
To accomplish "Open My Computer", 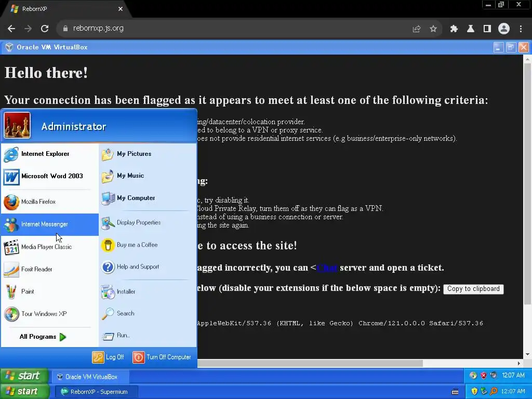I will (x=147, y=198).
